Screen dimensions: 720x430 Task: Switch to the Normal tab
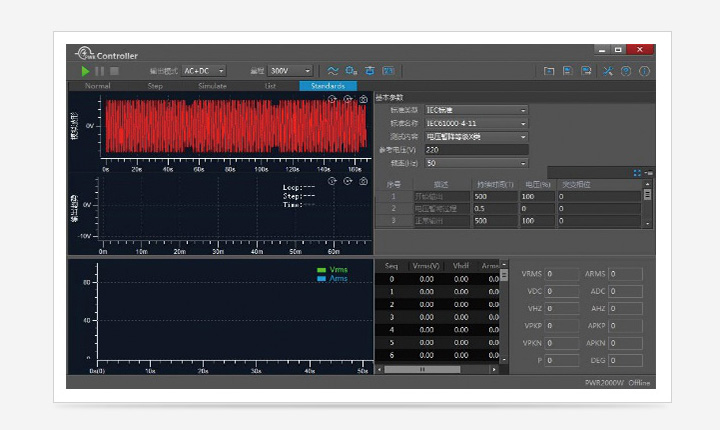[98, 86]
